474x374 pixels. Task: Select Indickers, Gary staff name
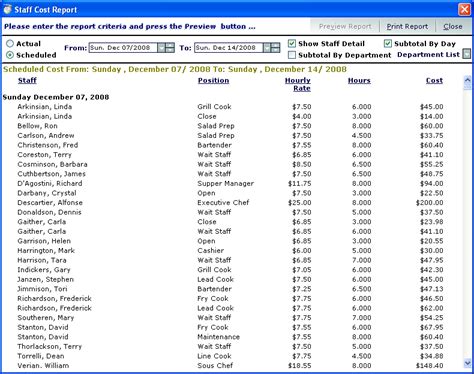tap(44, 270)
